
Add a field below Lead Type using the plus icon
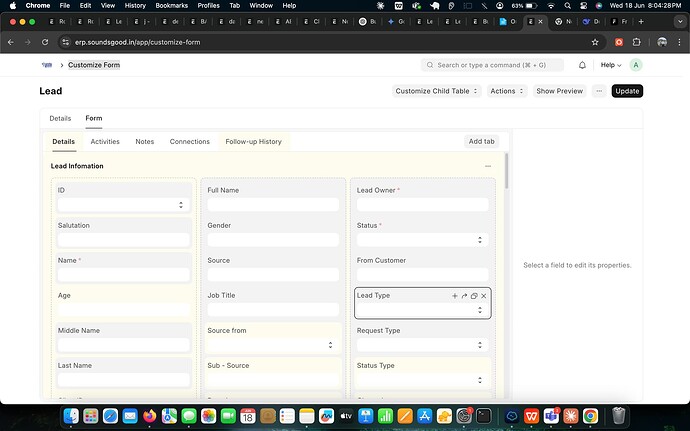click(455, 296)
